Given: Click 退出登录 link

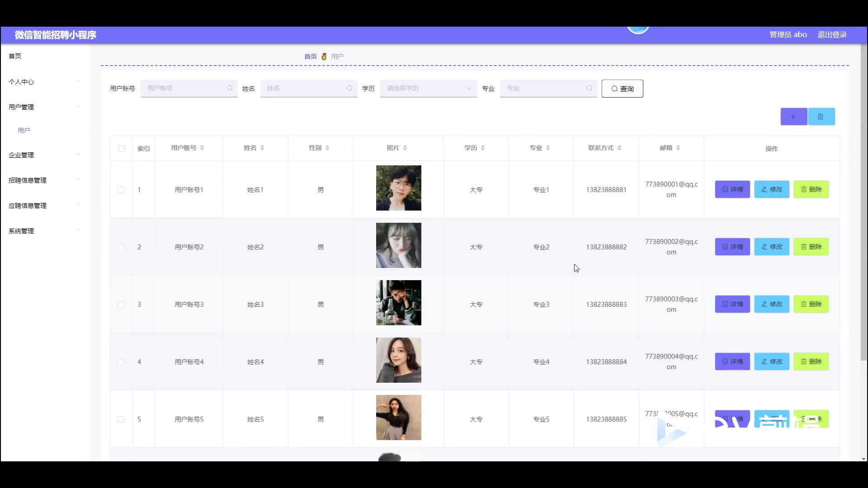Looking at the screenshot, I should point(832,35).
